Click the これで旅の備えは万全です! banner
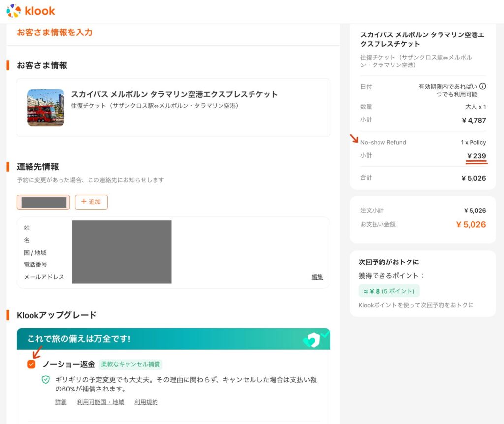 pyautogui.click(x=173, y=339)
